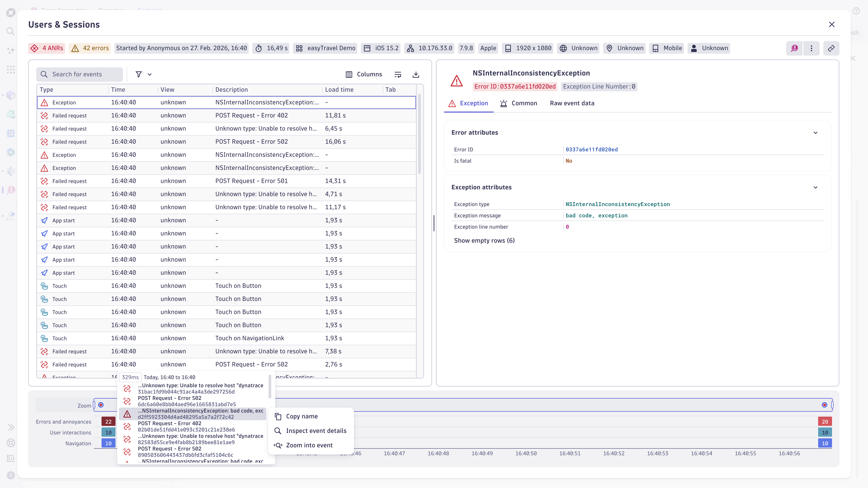Open the three-dot kebab menu in the header
Screen dimensions: 868x488
(811, 48)
